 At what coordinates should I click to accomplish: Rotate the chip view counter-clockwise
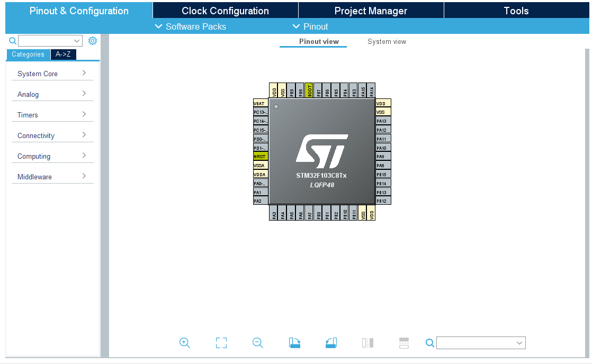coord(331,343)
